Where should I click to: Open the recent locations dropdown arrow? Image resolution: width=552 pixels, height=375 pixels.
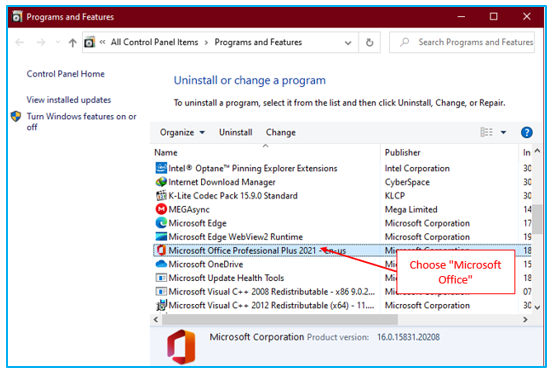point(58,43)
